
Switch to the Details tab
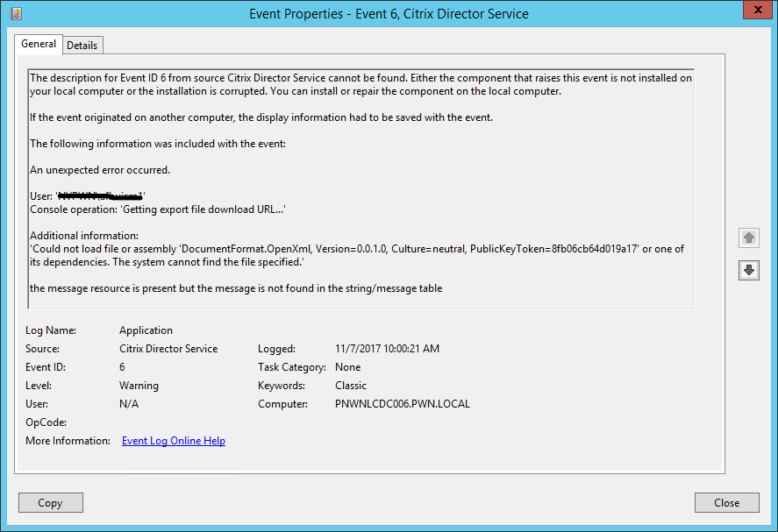pos(82,45)
